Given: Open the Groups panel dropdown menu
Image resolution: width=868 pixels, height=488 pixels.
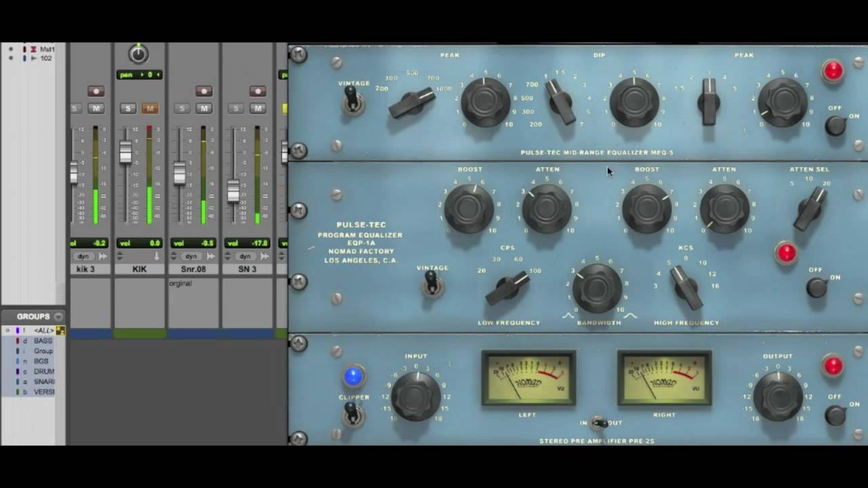Looking at the screenshot, I should click(58, 317).
